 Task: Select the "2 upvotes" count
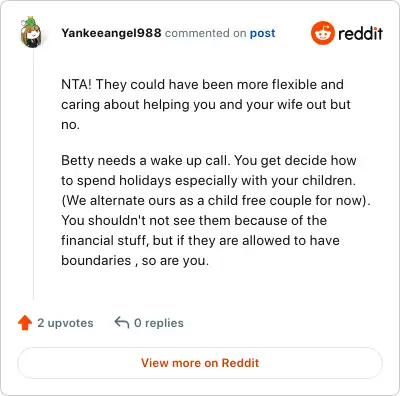(x=65, y=323)
